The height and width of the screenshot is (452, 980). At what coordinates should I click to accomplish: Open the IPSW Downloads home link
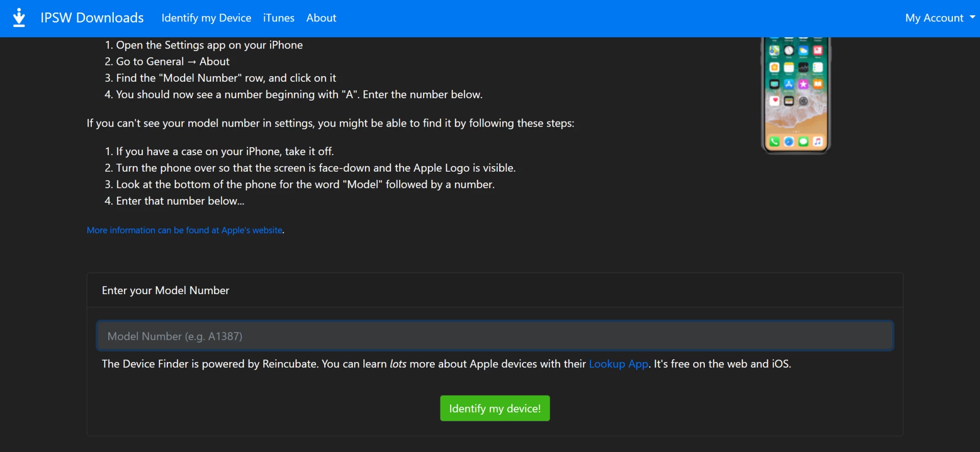pos(92,18)
